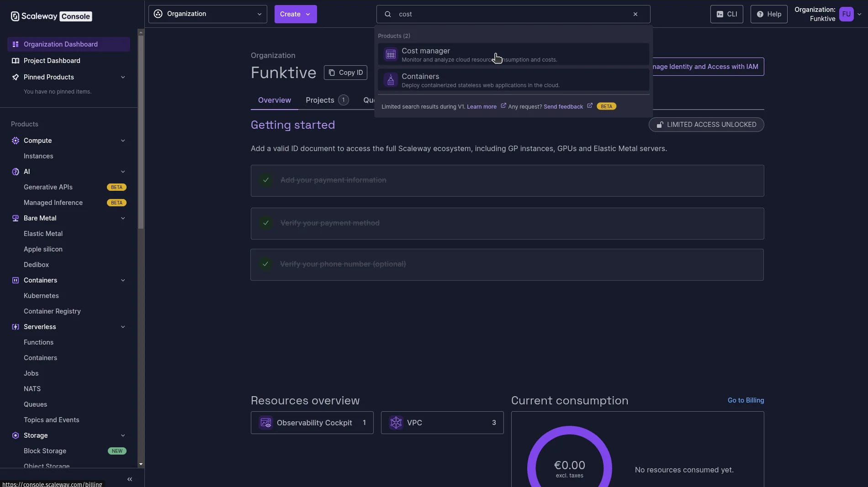The height and width of the screenshot is (487, 868).
Task: Click the Containers result icon in search
Action: (x=391, y=80)
